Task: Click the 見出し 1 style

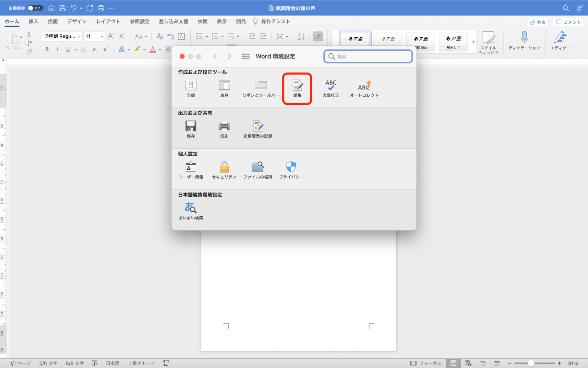Action: [x=453, y=42]
